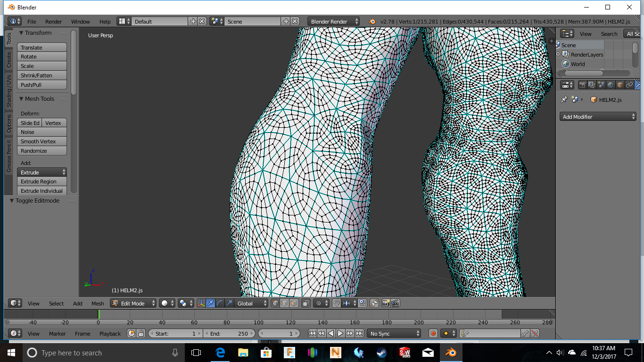Click the End frame field
The width and height of the screenshot is (644, 362).
point(230,333)
